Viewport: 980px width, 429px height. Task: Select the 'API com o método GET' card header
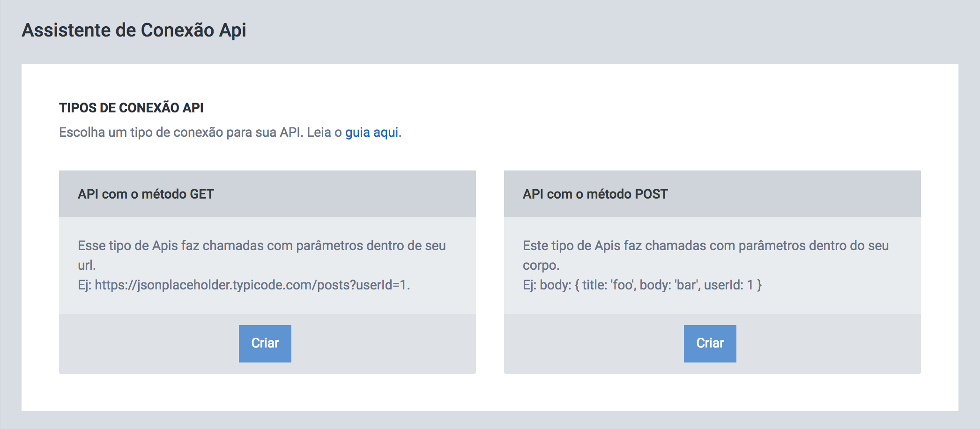[267, 194]
